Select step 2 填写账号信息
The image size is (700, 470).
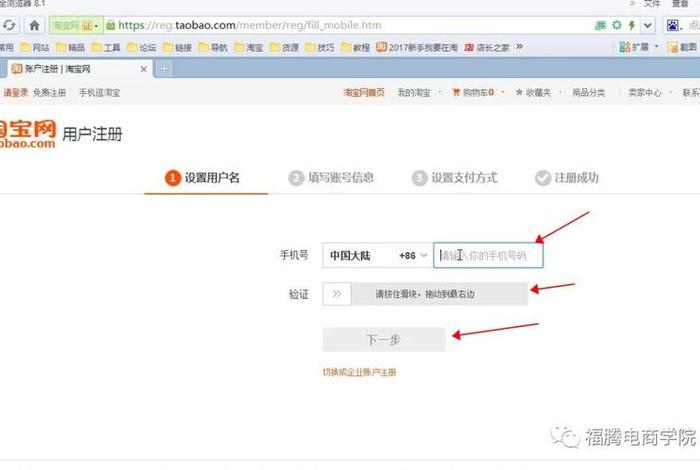click(331, 178)
